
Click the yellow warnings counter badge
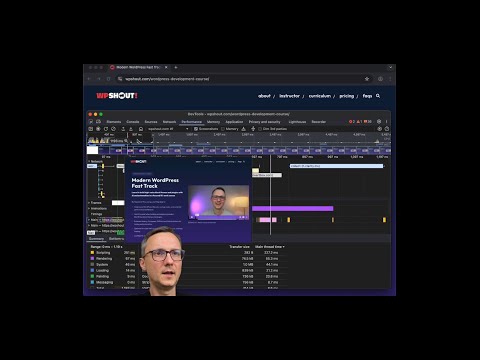coord(359,122)
